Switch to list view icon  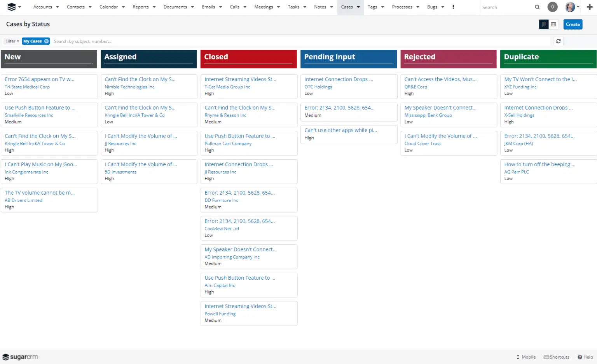click(x=553, y=24)
